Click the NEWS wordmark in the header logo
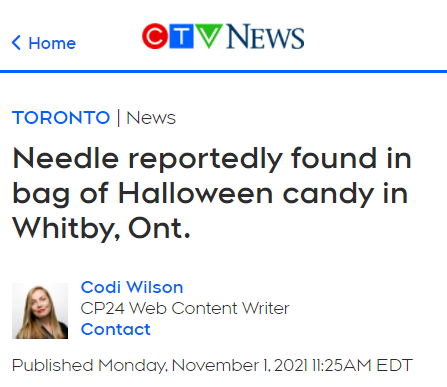The height and width of the screenshot is (387, 447). click(265, 36)
